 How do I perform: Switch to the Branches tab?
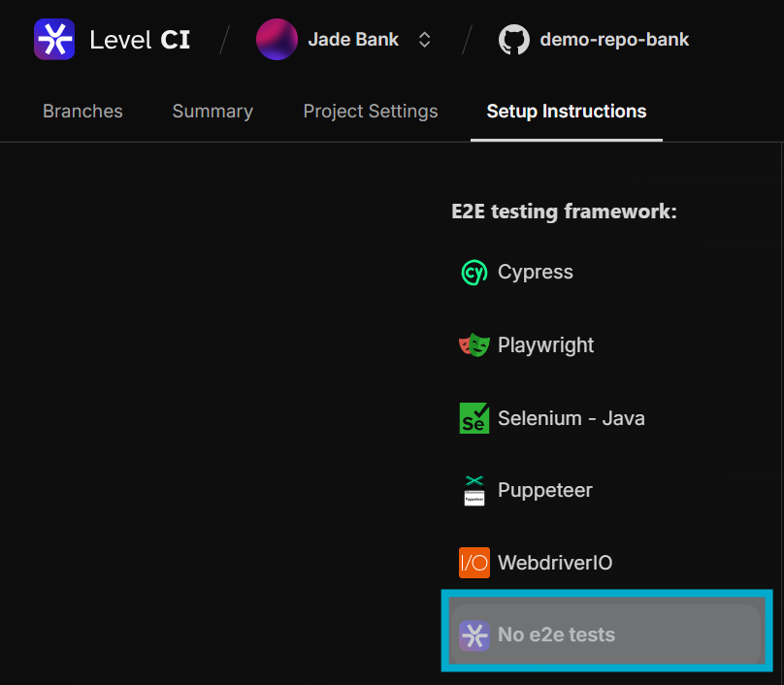pyautogui.click(x=82, y=112)
